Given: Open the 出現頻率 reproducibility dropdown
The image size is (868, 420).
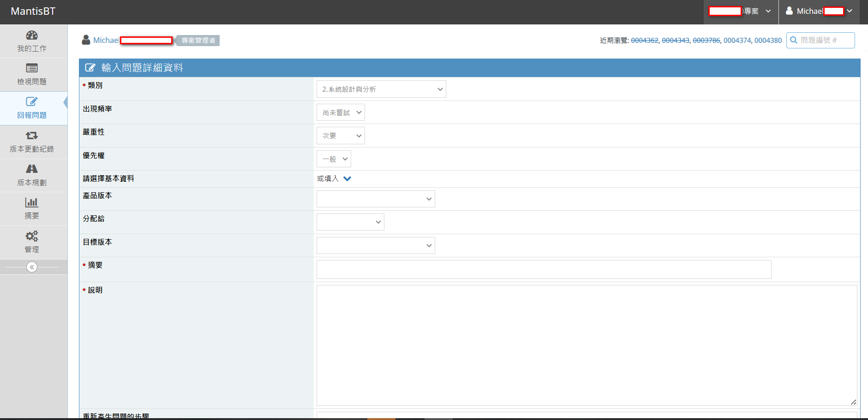Looking at the screenshot, I should point(341,112).
